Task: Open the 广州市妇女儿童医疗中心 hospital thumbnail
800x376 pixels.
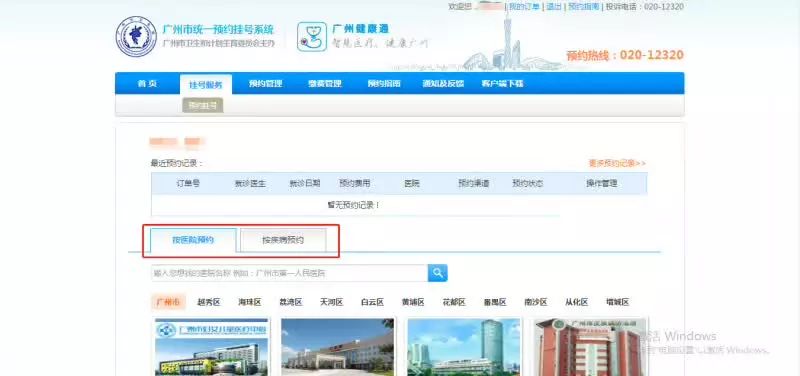Action: click(x=211, y=347)
